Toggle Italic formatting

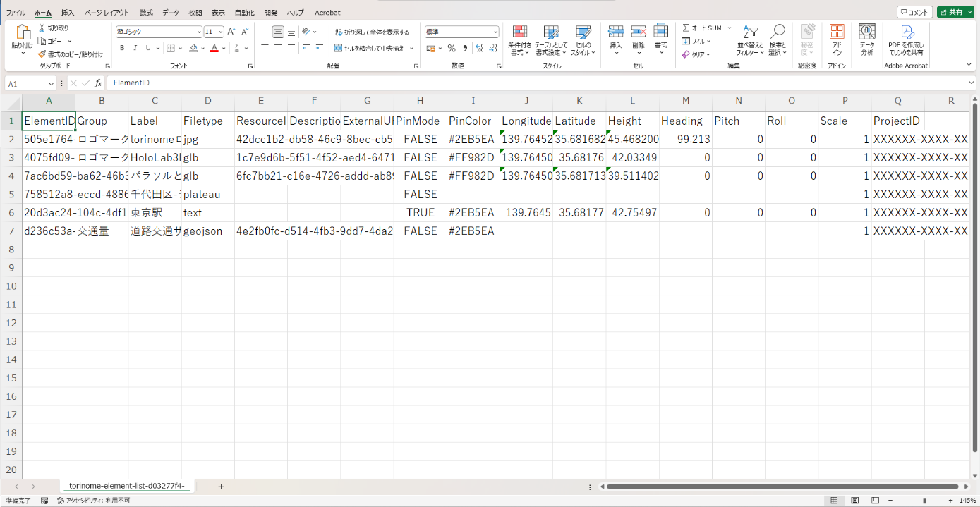(x=135, y=48)
